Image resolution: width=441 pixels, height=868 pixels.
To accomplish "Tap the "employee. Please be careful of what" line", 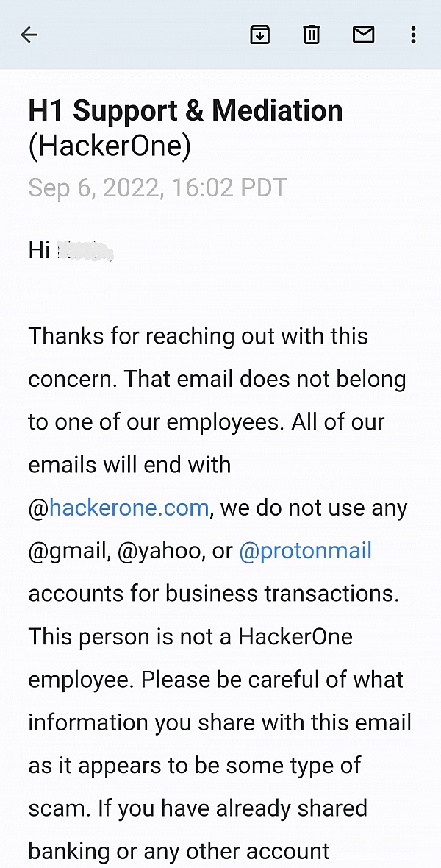I will (216, 680).
